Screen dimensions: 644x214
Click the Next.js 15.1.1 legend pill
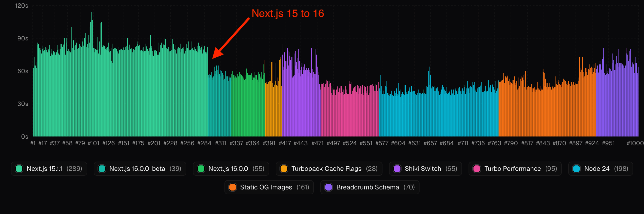pos(49,169)
